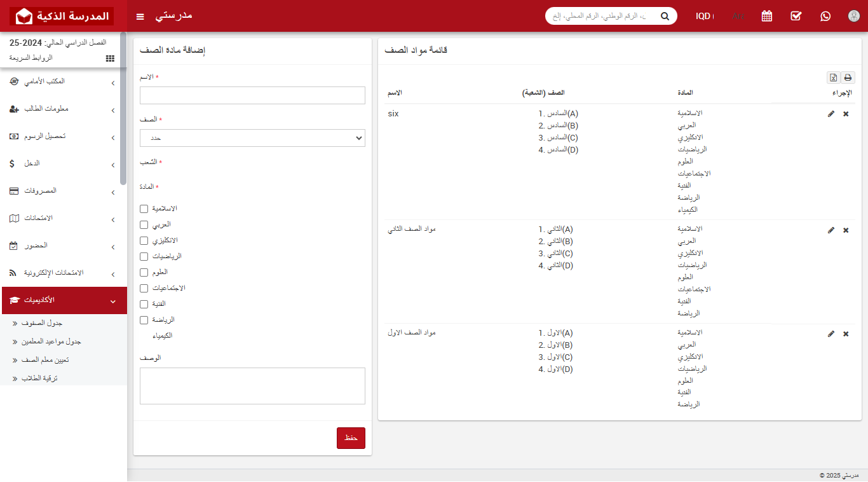Expand the الأكاديميات sidebar section
868x482 pixels.
(64, 300)
